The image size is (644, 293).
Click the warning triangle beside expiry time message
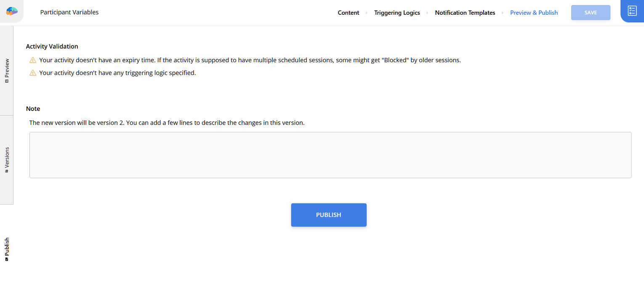[33, 60]
